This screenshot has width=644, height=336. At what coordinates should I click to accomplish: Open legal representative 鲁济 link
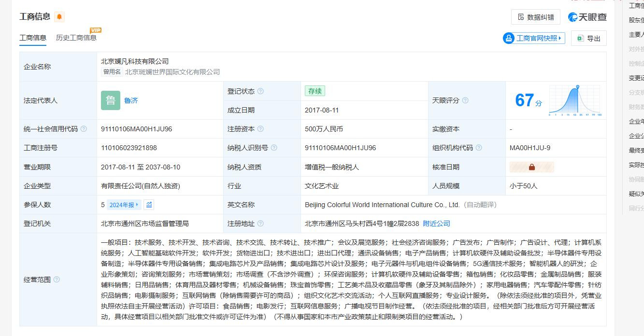(131, 100)
